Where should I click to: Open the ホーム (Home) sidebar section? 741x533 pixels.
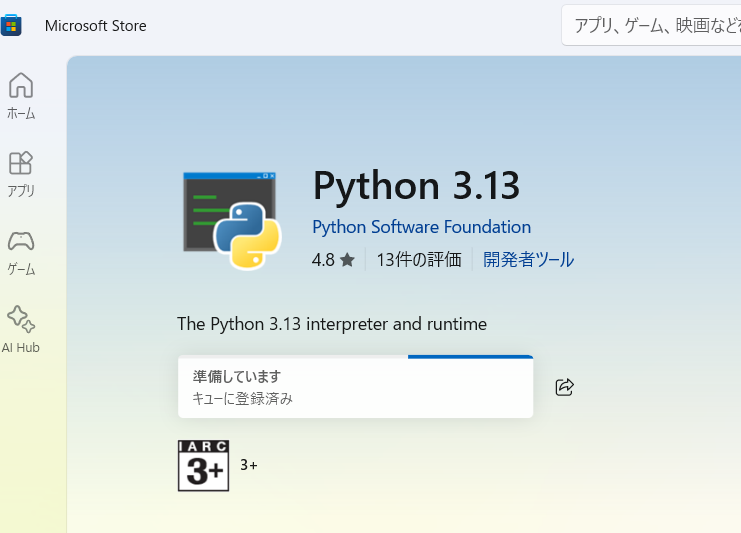21,96
